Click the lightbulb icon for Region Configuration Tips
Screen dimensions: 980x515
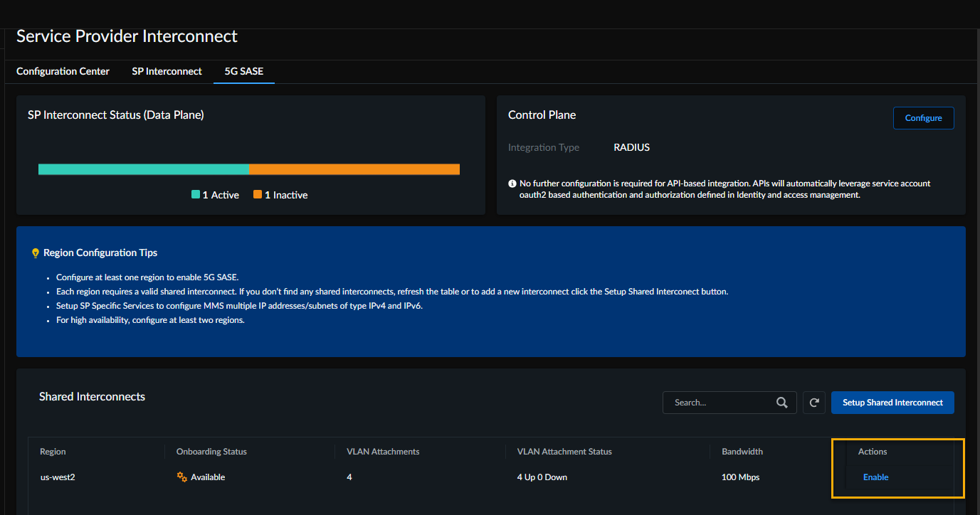pyautogui.click(x=36, y=253)
